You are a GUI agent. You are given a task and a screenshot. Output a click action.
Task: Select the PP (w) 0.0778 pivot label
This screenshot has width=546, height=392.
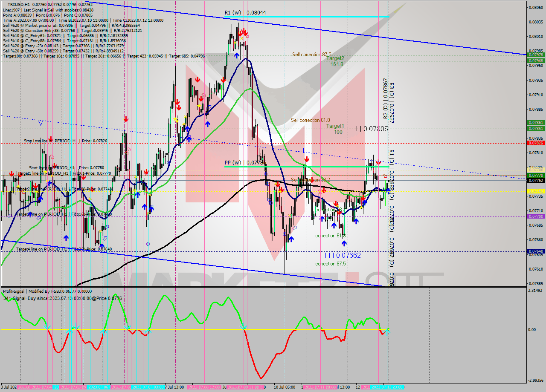click(x=234, y=163)
